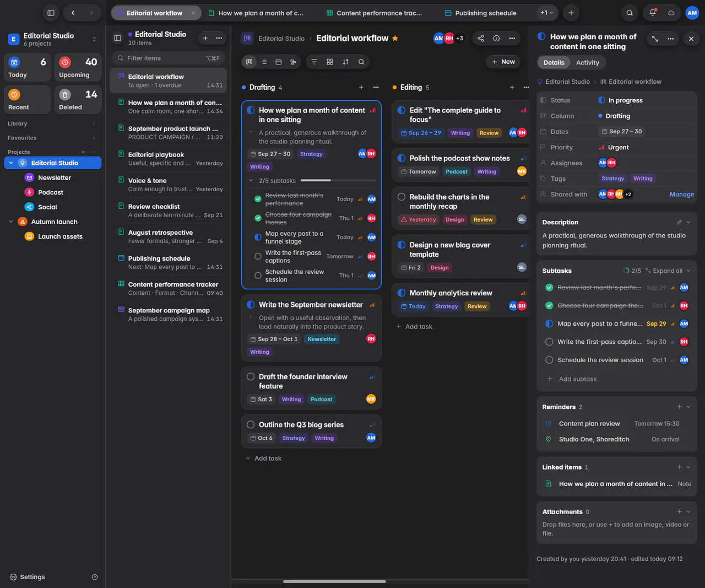Open notifications bell in top bar

653,13
